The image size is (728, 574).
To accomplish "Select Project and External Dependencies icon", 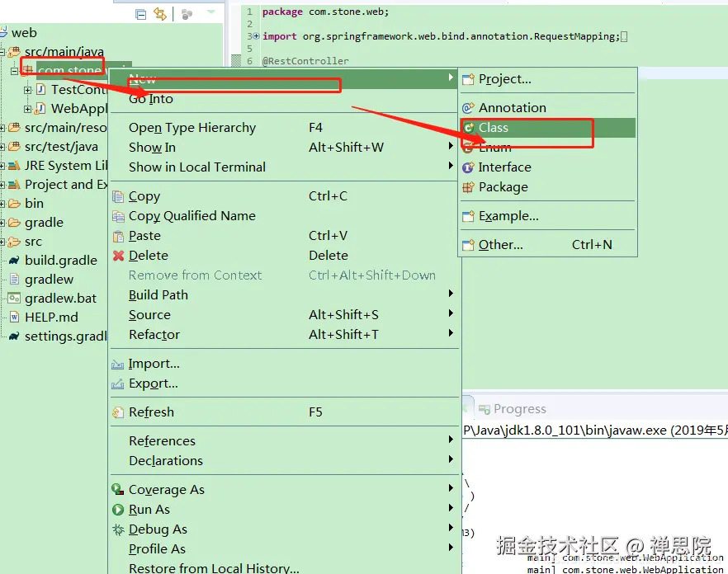I will pos(14,185).
